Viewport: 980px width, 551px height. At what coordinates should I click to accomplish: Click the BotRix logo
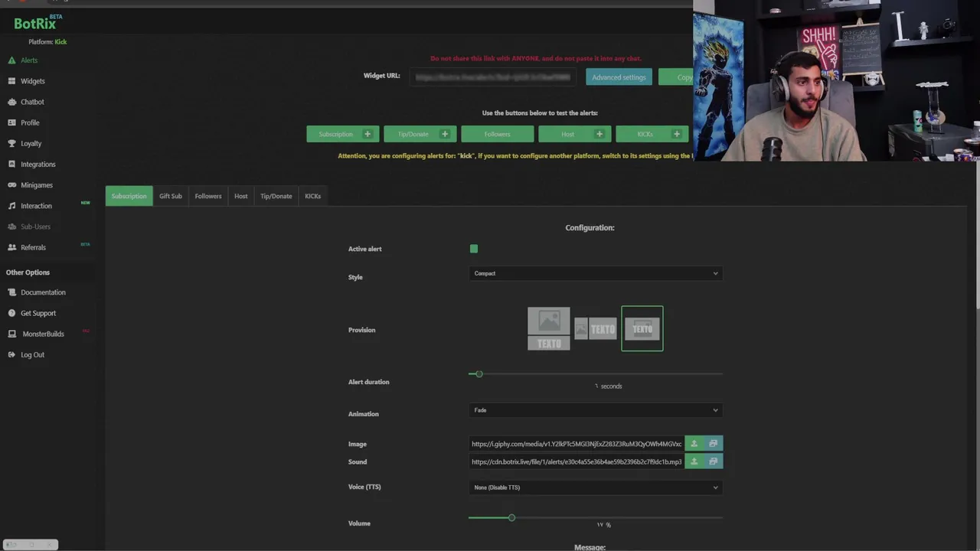click(38, 23)
